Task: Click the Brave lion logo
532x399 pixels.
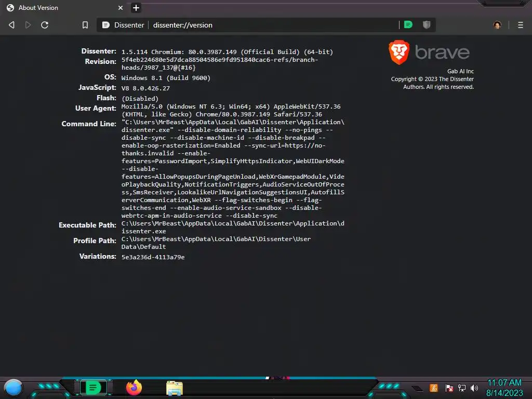Action: tap(399, 52)
